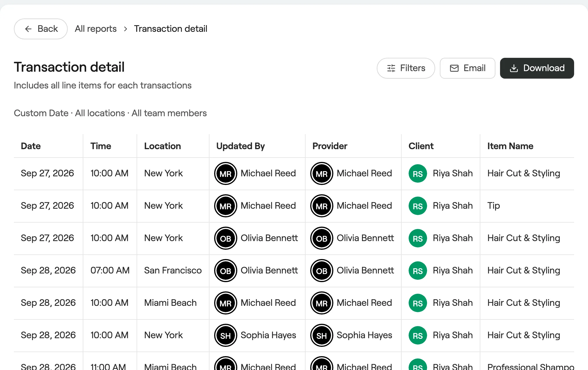Open the Filters panel
Viewport: 588px width, 370px height.
pyautogui.click(x=406, y=68)
